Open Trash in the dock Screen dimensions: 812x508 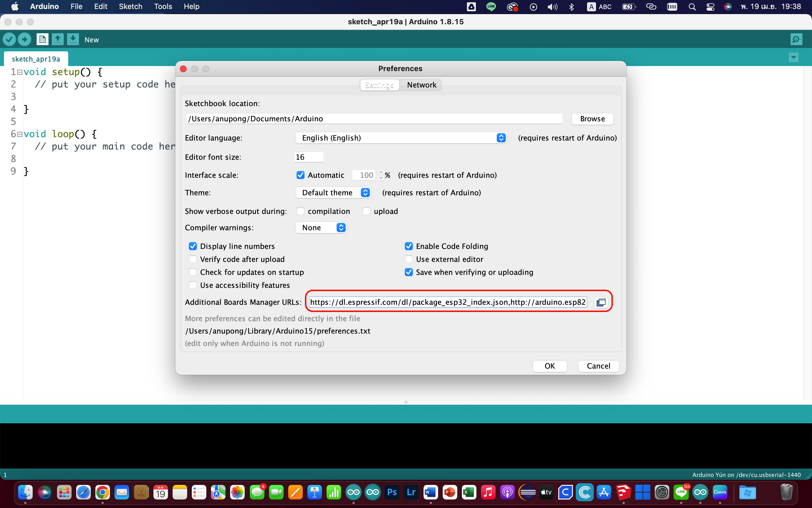coord(786,492)
